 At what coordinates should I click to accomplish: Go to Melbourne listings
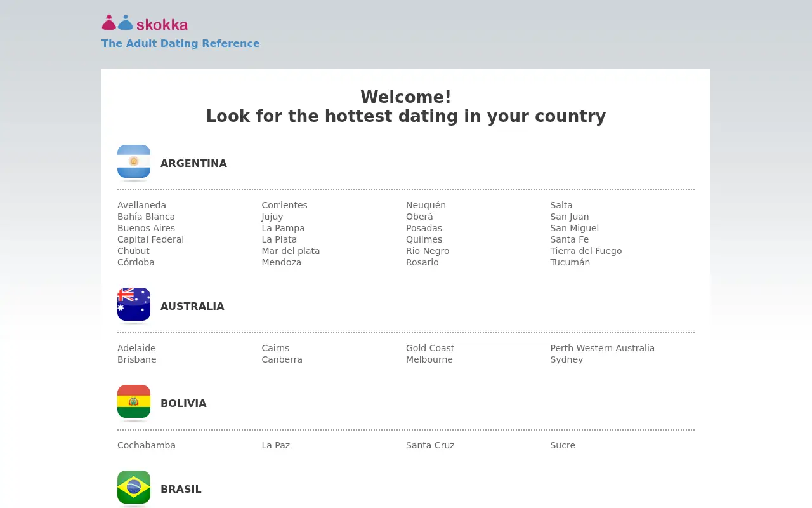coord(429,359)
